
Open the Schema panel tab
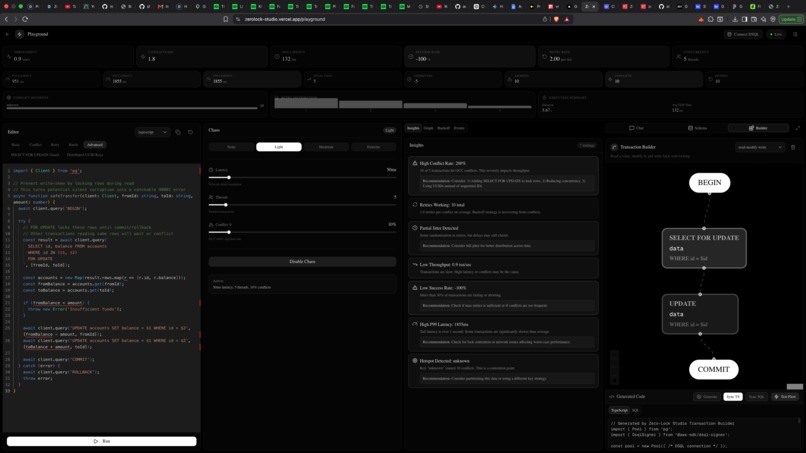[x=698, y=128]
